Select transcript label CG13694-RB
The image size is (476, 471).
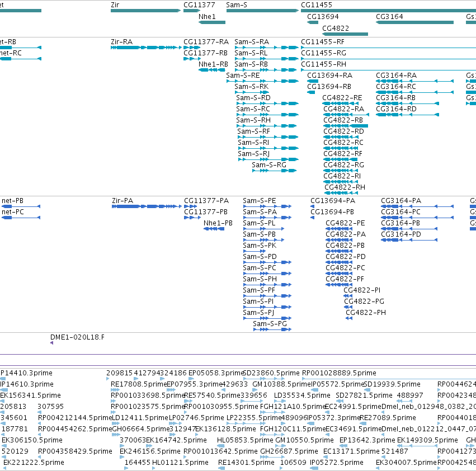[329, 87]
